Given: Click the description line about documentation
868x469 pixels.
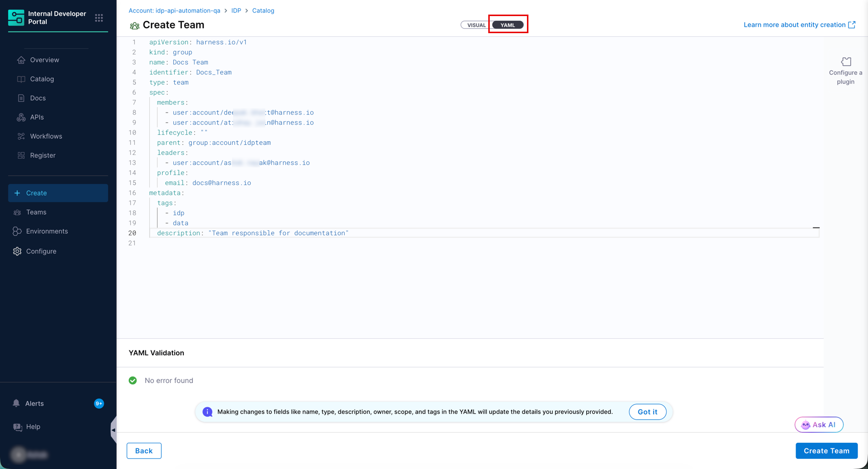Looking at the screenshot, I should pyautogui.click(x=253, y=233).
